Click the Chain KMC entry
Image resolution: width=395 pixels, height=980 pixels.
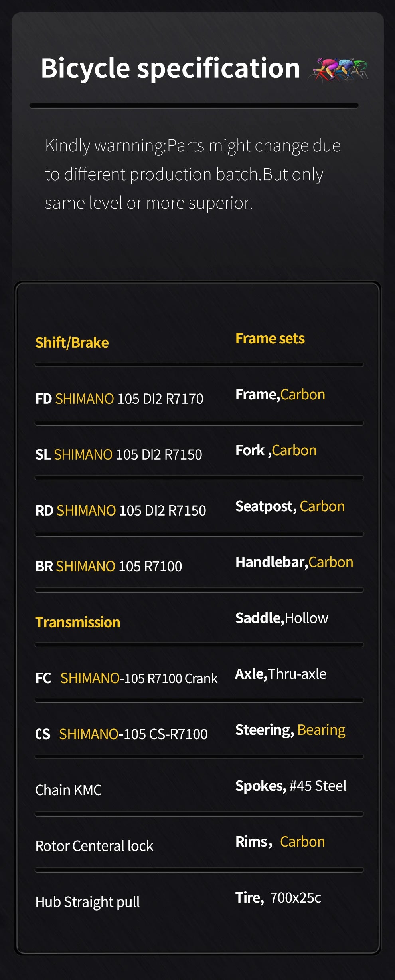(x=68, y=790)
